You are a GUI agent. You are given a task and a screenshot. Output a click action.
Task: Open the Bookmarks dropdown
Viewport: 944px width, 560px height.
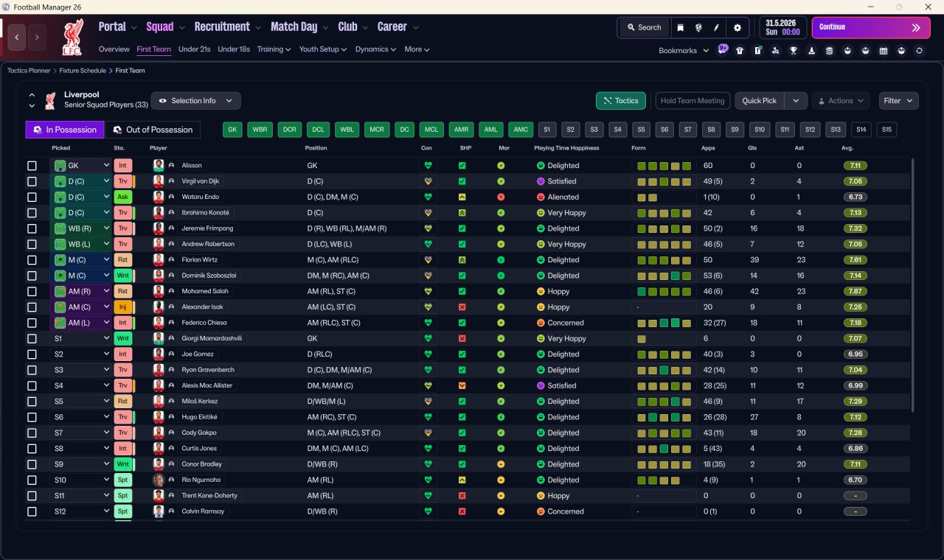pos(684,50)
